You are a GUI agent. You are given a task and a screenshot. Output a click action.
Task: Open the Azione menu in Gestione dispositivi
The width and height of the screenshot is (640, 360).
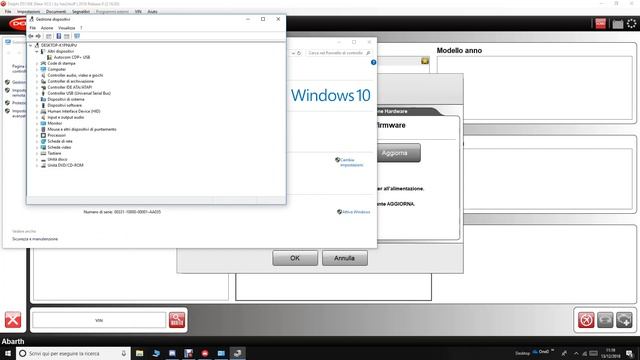(x=47, y=28)
